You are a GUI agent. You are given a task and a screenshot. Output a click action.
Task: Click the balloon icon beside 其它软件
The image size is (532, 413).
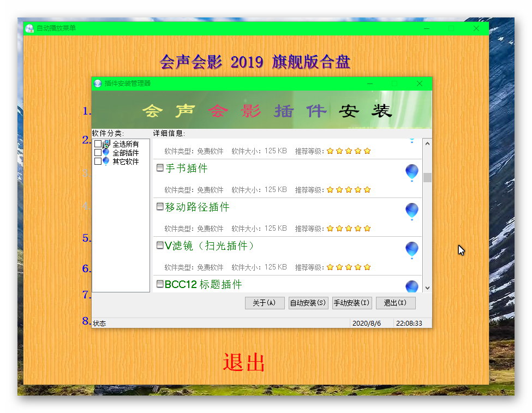[x=106, y=161]
